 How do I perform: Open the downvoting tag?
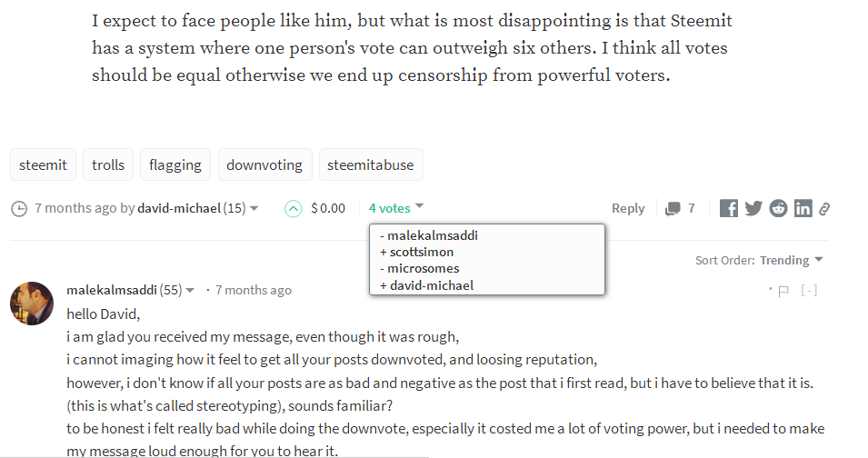point(264,165)
